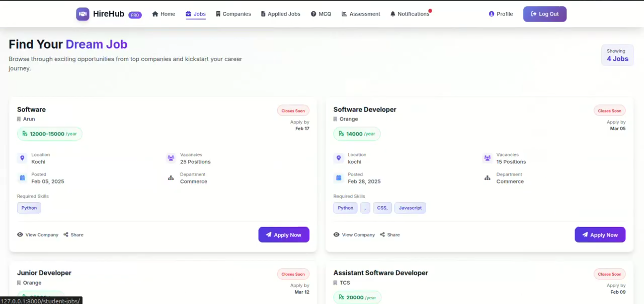Screen dimensions: 644x304
Task: Click the location pin icon in Software card
Action: click(x=22, y=158)
